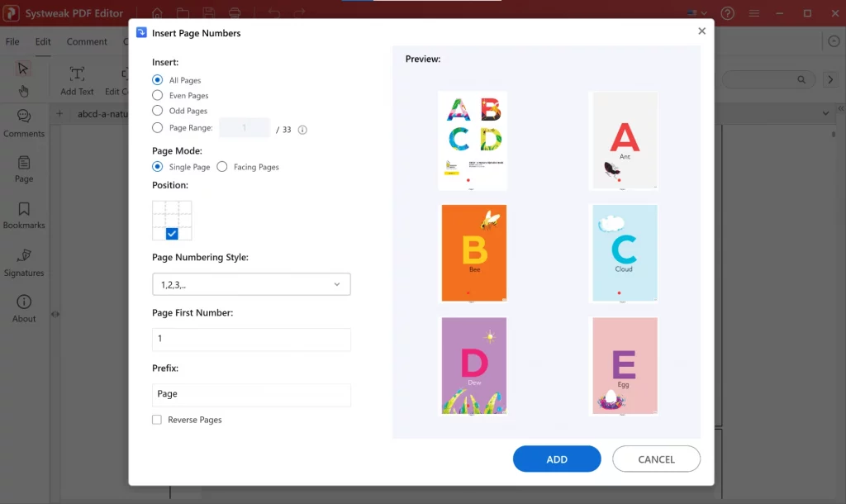The image size is (846, 504).
Task: Enable Facing Pages mode
Action: pos(221,166)
